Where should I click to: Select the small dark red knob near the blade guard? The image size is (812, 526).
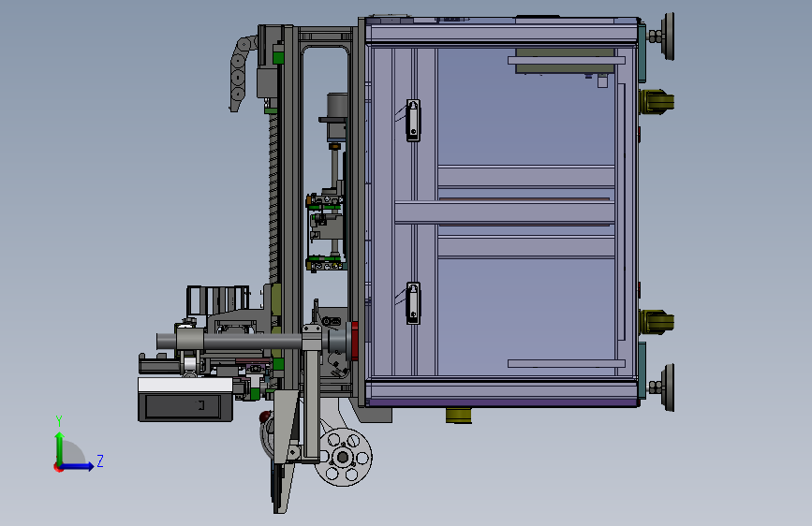tap(265, 416)
